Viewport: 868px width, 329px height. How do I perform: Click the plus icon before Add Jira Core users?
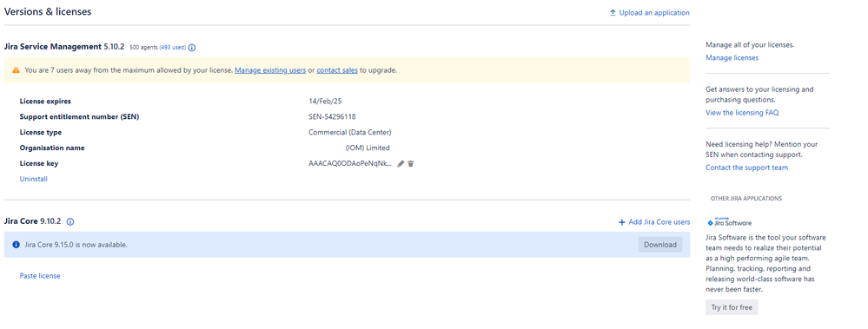[621, 222]
